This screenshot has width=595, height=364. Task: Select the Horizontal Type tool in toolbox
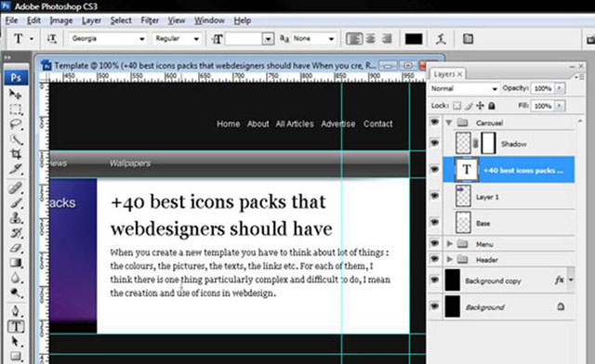point(16,327)
